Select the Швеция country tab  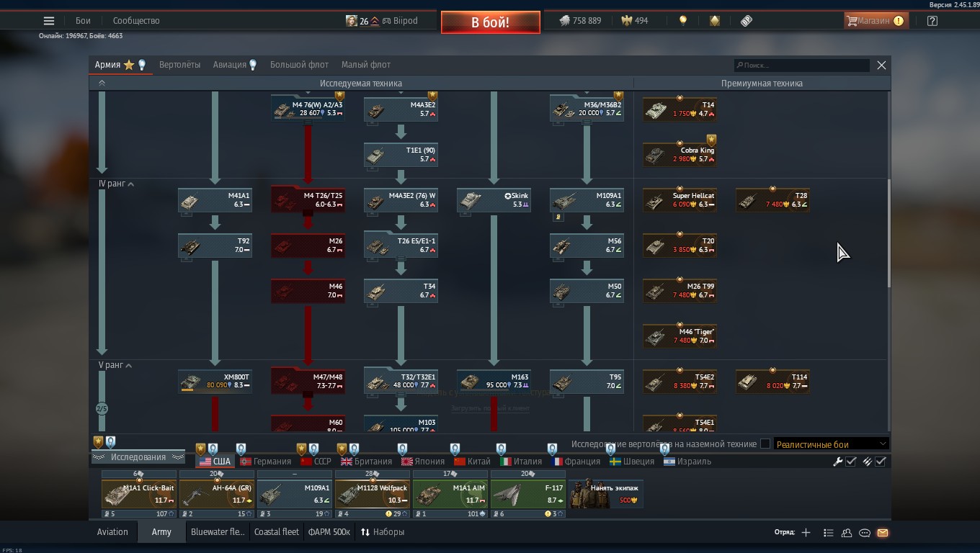(632, 462)
